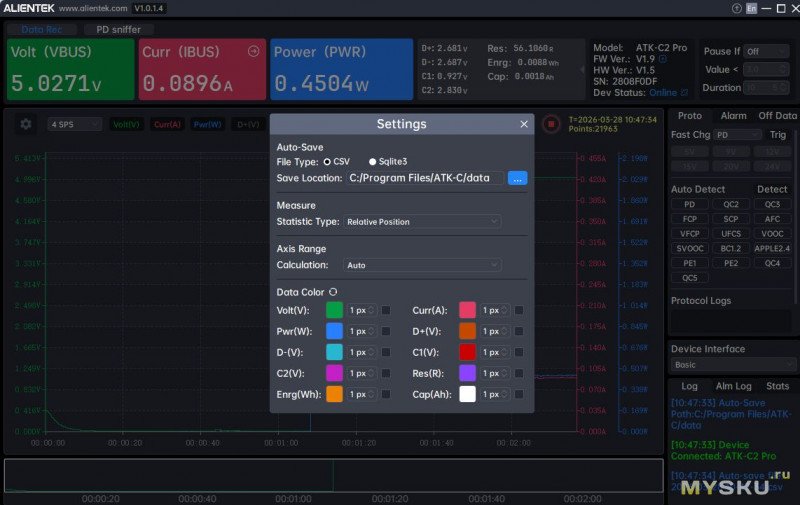Click the FW Ver. update icon
This screenshot has height=505, width=800.
point(663,59)
